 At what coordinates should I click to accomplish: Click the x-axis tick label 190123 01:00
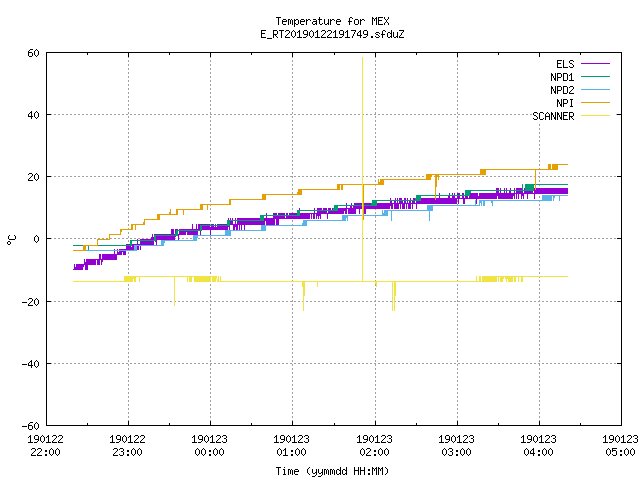click(291, 446)
